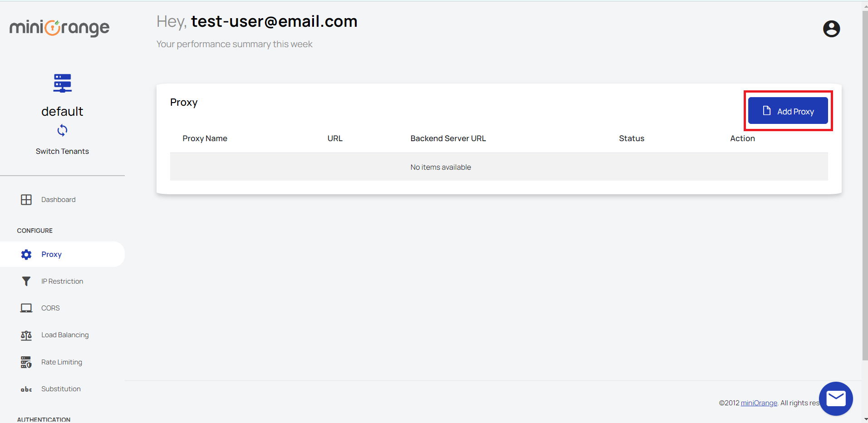Click the Proxy Name column header
This screenshot has width=868, height=423.
205,138
